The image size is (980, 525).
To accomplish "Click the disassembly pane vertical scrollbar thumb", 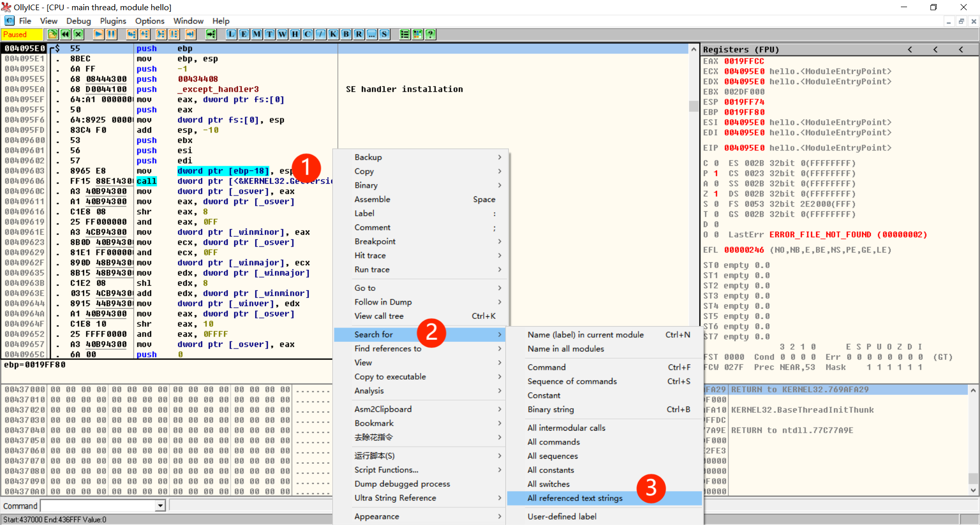I will click(x=693, y=106).
